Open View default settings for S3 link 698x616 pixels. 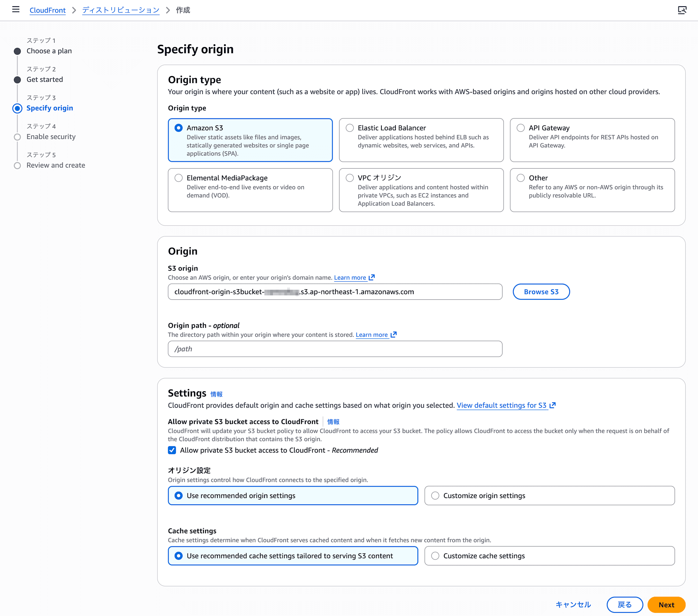pyautogui.click(x=502, y=405)
